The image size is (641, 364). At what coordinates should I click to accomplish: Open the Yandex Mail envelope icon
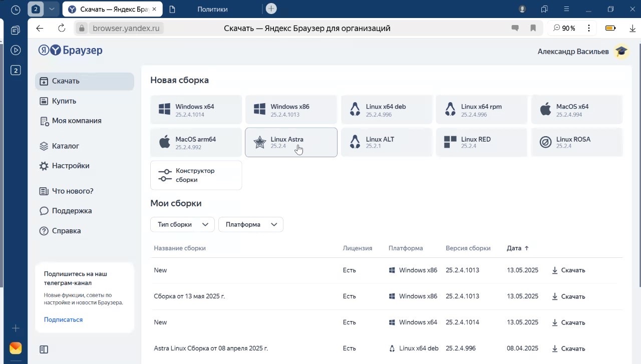(16, 348)
